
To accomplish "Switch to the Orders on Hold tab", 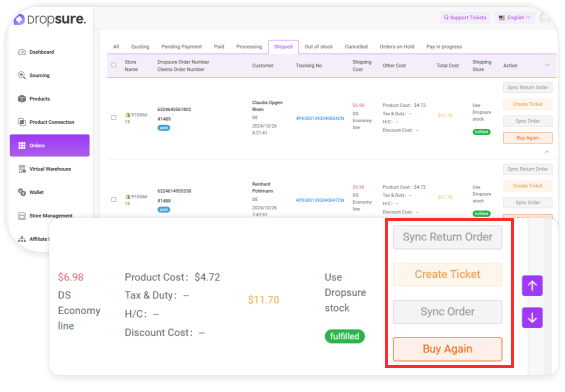I will [397, 46].
